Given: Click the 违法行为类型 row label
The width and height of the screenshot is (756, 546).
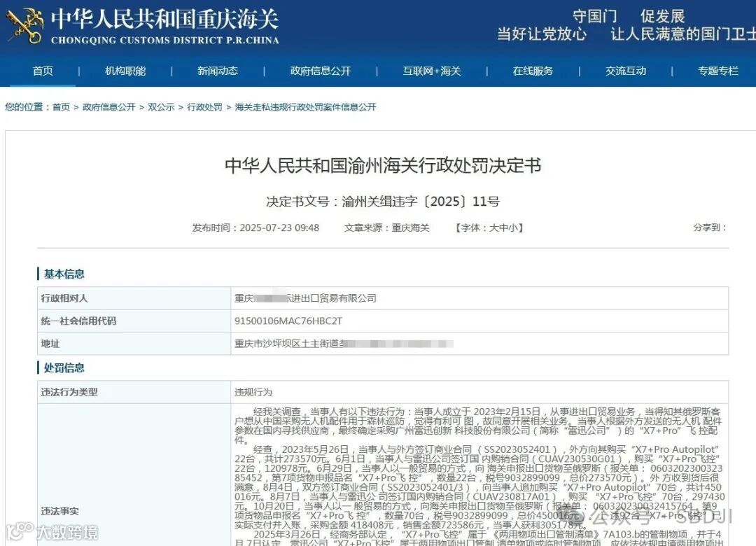Looking at the screenshot, I should pos(69,392).
